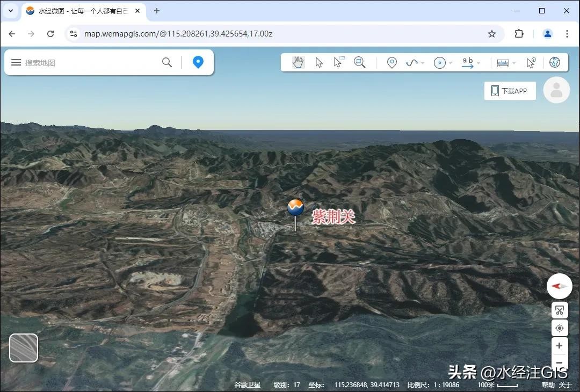This screenshot has height=392, width=580.
Task: Reset orientation using the compass
Action: pyautogui.click(x=559, y=286)
